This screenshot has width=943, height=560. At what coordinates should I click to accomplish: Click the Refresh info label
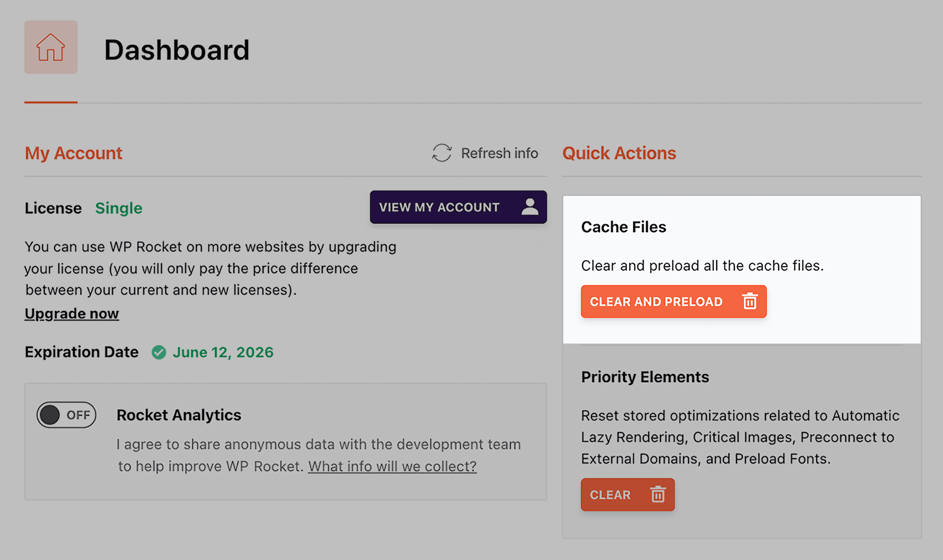click(x=499, y=153)
